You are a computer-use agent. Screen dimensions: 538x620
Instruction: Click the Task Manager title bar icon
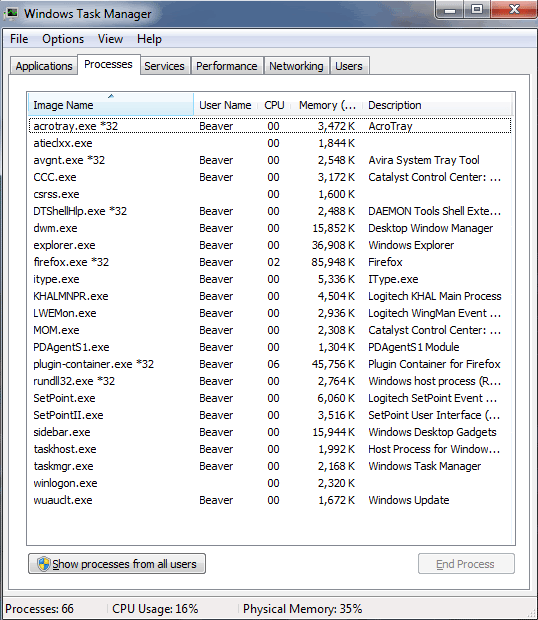pyautogui.click(x=11, y=13)
